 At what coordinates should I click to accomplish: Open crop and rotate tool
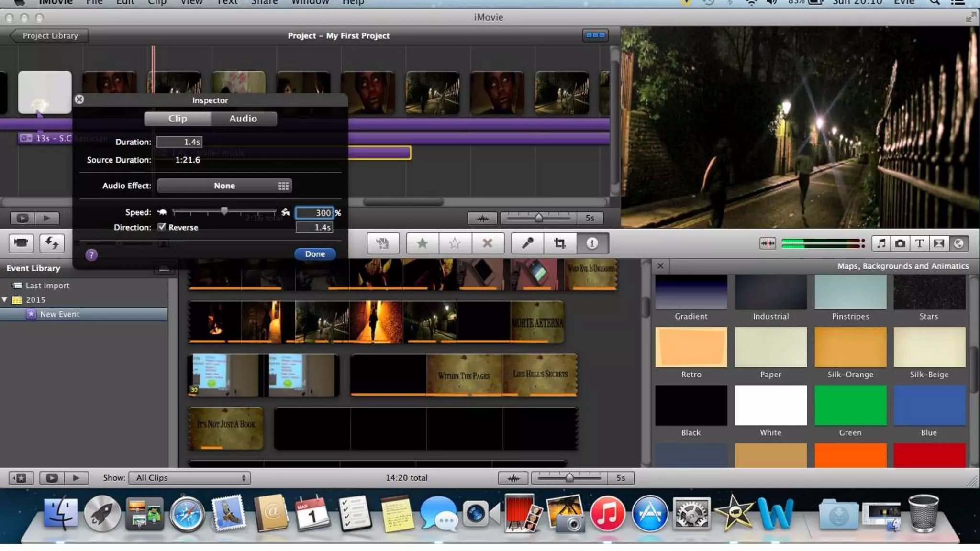560,243
